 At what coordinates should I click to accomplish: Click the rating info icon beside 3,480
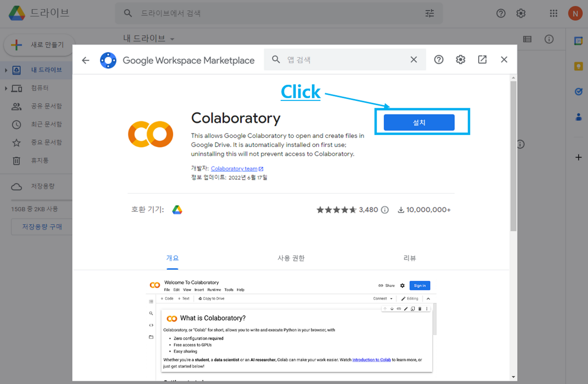pyautogui.click(x=385, y=210)
